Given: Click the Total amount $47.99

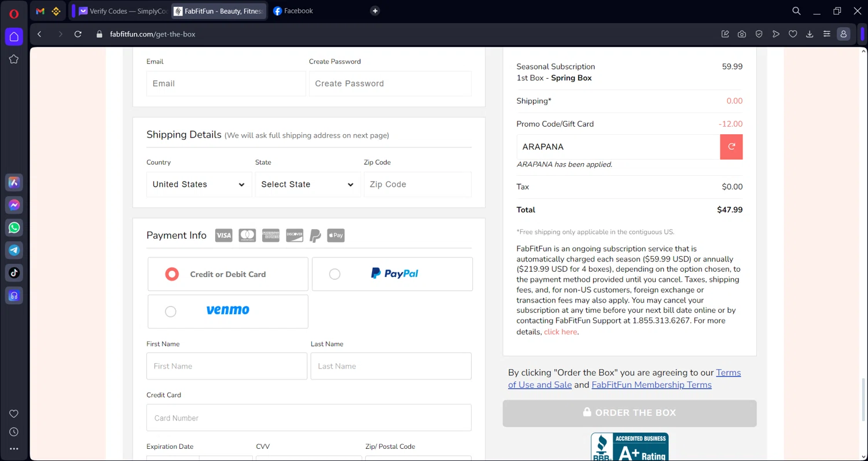Looking at the screenshot, I should [730, 210].
